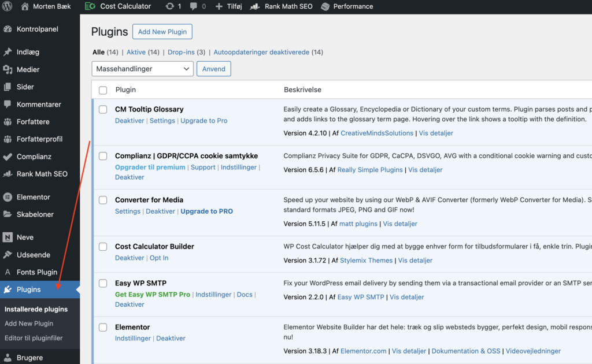Image resolution: width=592 pixels, height=364 pixels.
Task: Click the Kontrolpanel dashboard icon
Action: (8, 29)
